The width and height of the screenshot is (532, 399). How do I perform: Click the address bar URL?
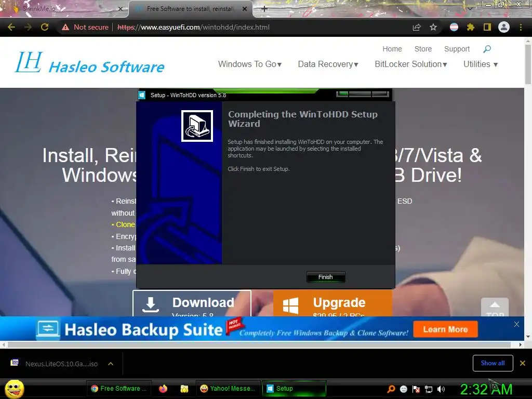pyautogui.click(x=193, y=27)
